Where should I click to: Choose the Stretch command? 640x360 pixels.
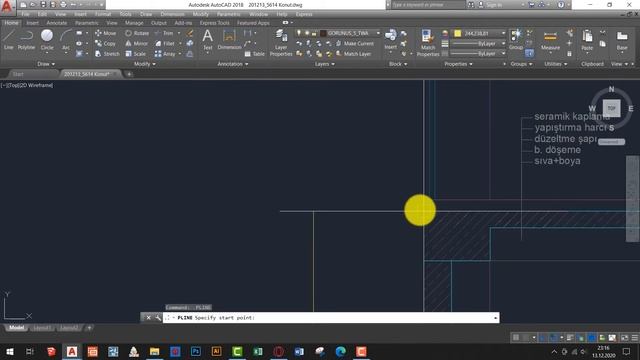tap(107, 54)
